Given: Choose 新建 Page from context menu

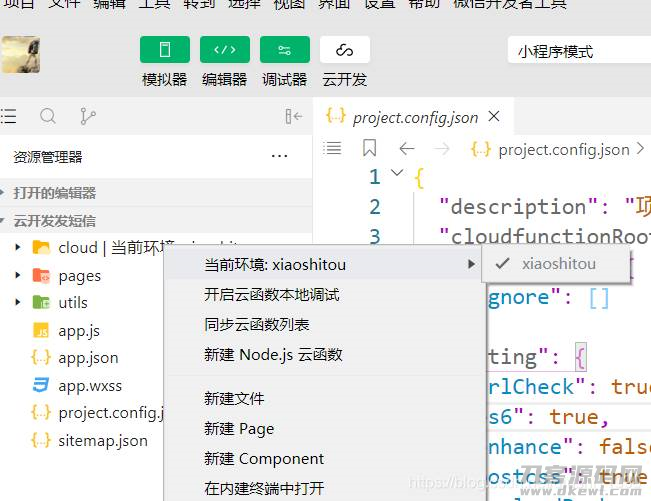Looking at the screenshot, I should [239, 429].
